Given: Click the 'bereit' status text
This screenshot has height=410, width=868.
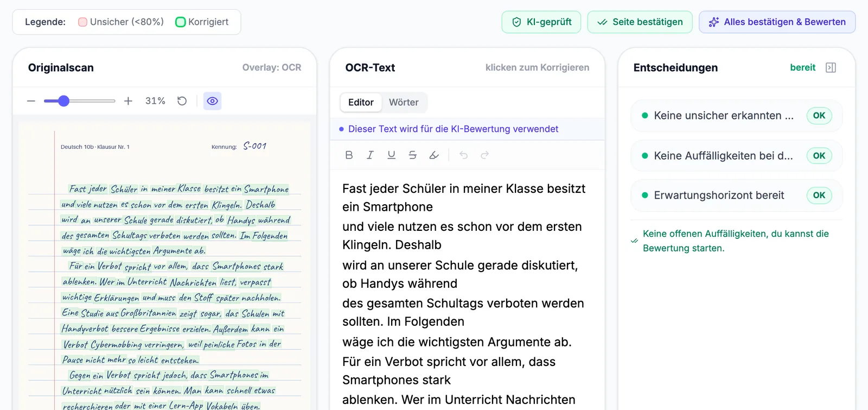Looking at the screenshot, I should pyautogui.click(x=803, y=67).
